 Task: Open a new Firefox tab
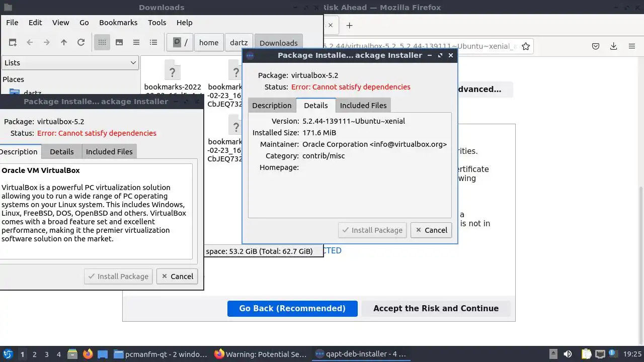349,25
